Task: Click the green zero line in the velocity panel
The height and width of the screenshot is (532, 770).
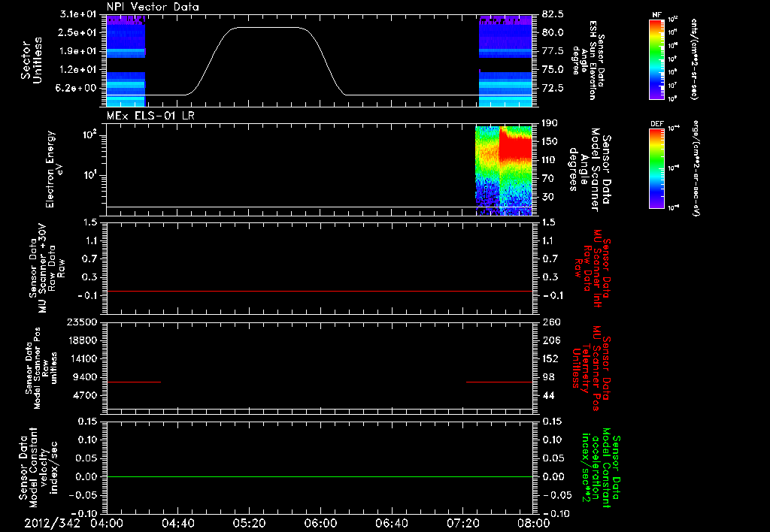Action: (x=319, y=476)
